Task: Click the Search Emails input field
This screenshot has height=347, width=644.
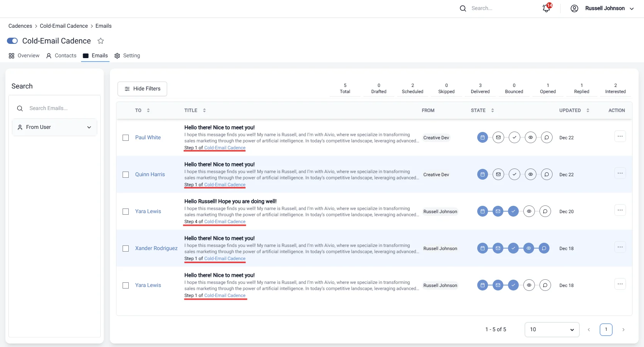Action: pyautogui.click(x=55, y=108)
